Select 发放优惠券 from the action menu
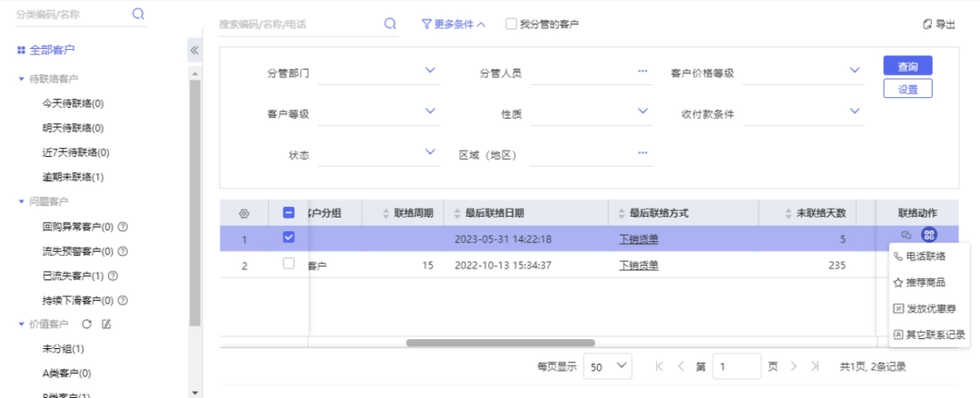Image resolution: width=980 pixels, height=398 pixels. coord(925,308)
